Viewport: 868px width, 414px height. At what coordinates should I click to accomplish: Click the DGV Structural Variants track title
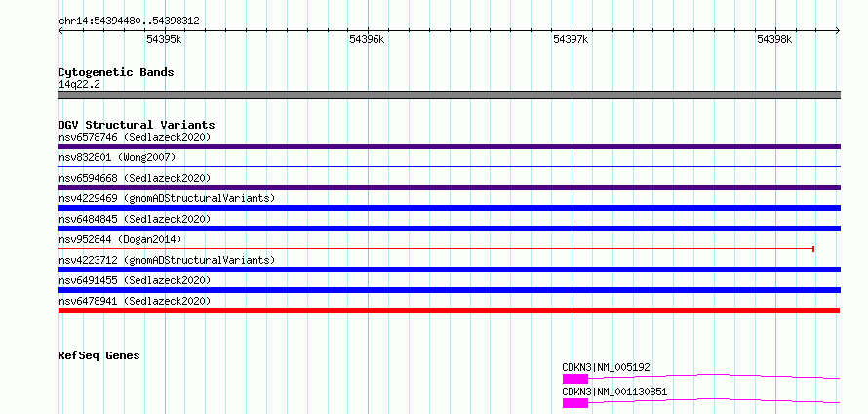click(x=137, y=125)
